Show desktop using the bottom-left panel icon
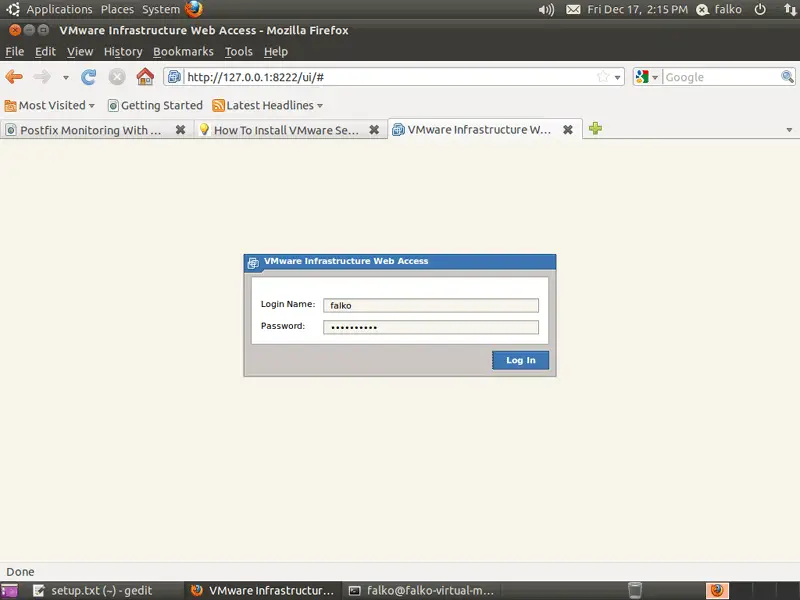800x600 pixels. tap(9, 591)
